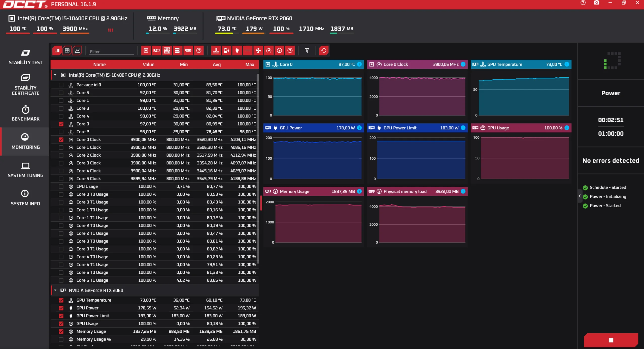Uncheck the Core 0 Clock checkbox
This screenshot has width=644, height=349.
point(61,140)
